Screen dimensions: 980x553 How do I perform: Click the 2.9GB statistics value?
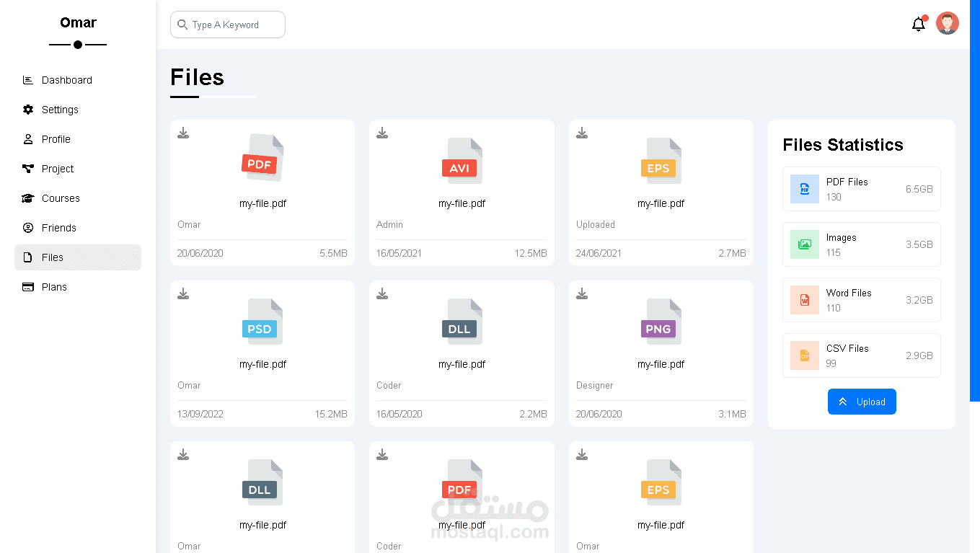pyautogui.click(x=919, y=355)
